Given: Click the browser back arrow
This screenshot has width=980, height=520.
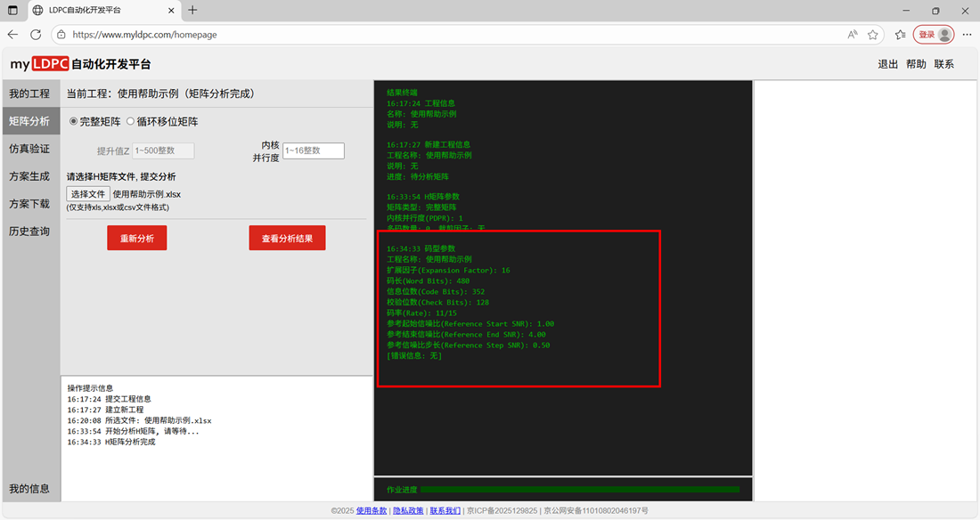Looking at the screenshot, I should click(12, 35).
